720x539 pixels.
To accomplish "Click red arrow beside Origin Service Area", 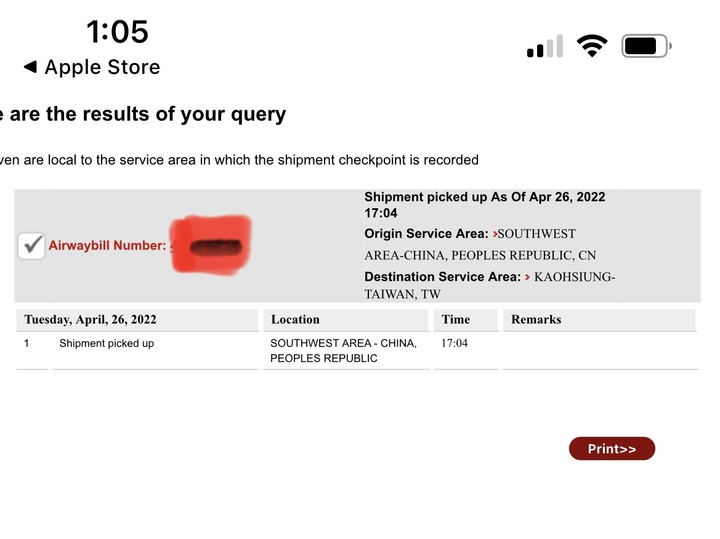I will (495, 234).
